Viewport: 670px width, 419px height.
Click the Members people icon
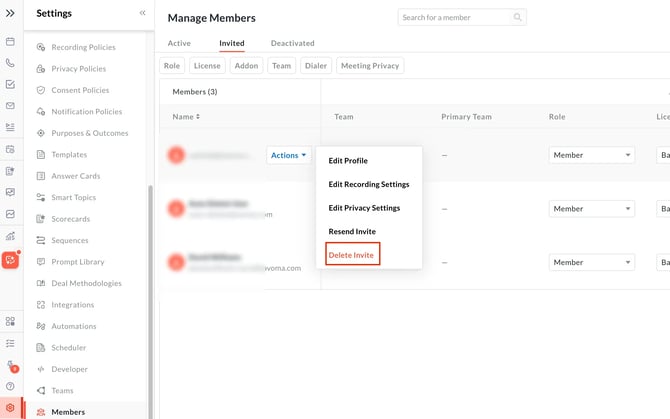41,412
